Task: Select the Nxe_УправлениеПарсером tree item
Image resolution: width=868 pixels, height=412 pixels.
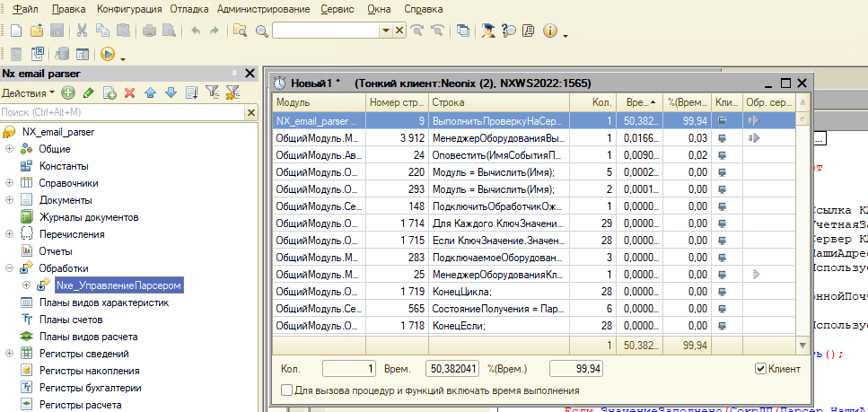Action: (x=118, y=285)
